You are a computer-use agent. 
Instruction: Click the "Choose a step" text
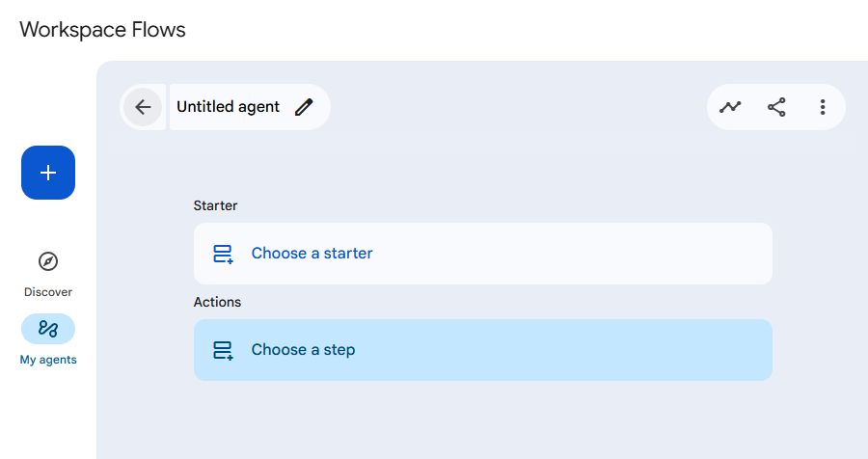(x=303, y=350)
